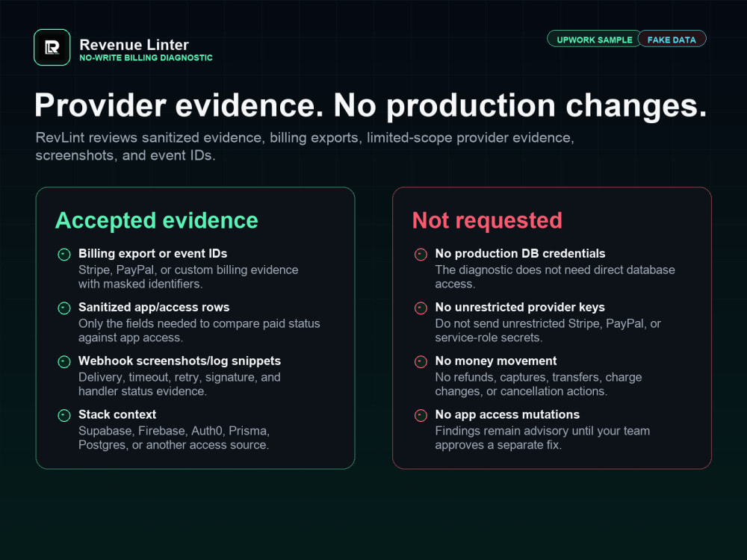Image resolution: width=747 pixels, height=560 pixels.
Task: Click 'No unrestricted provider keys' item title
Action: (520, 307)
